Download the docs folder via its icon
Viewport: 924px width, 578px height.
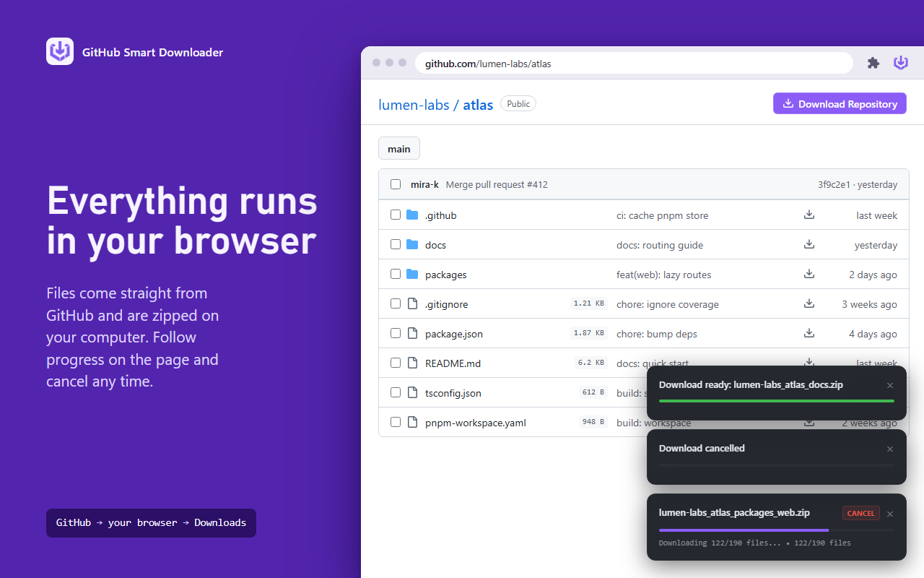tap(809, 244)
